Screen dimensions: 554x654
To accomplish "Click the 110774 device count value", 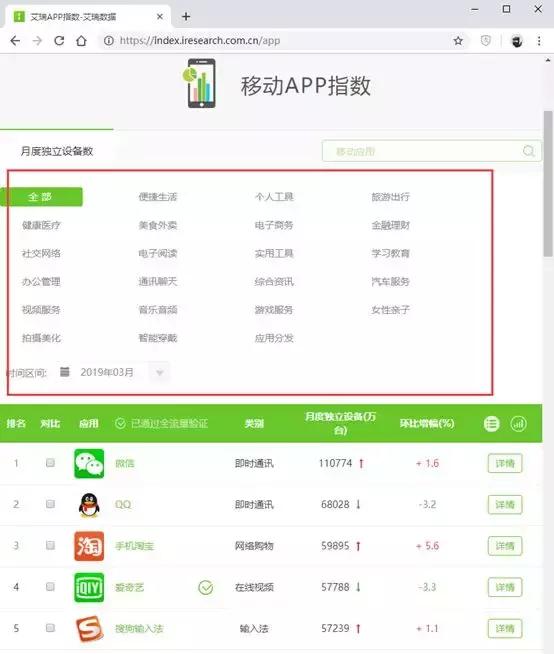I will (x=335, y=463).
